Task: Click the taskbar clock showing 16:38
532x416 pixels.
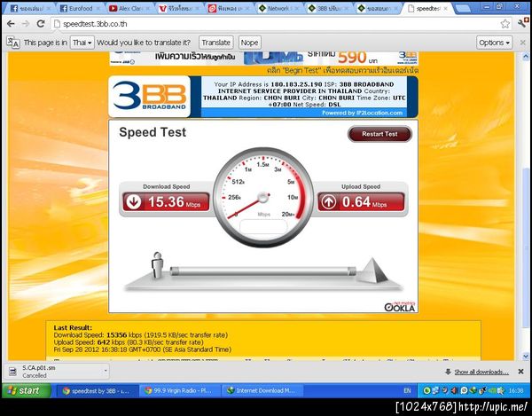Action: [515, 390]
